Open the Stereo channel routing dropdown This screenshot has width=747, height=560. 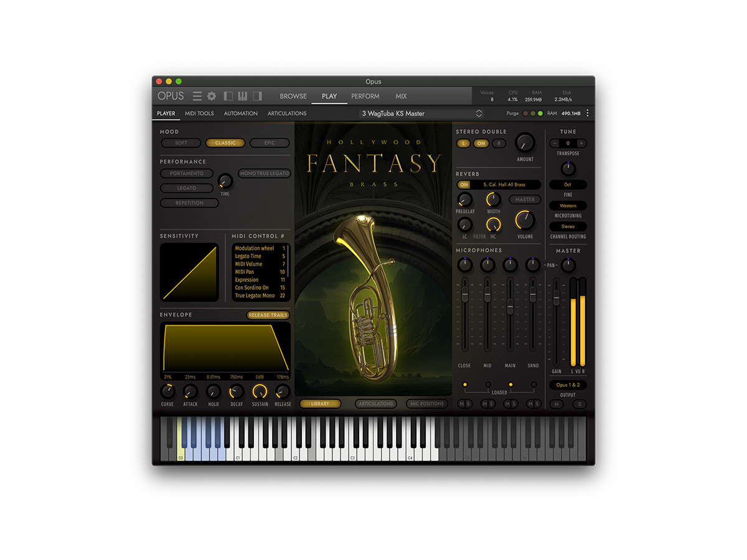point(568,227)
